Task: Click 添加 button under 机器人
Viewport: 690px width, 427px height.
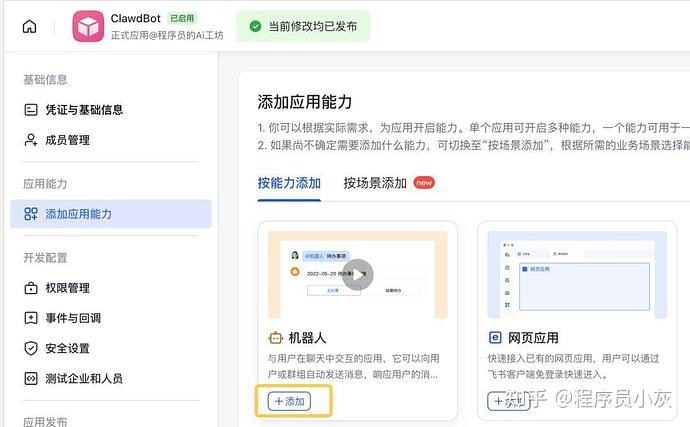Action: point(290,401)
